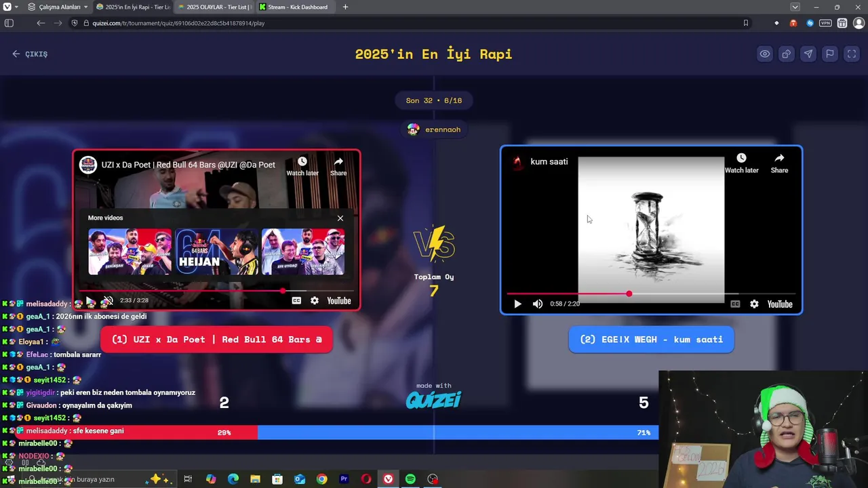Click the shield tracker blocker icon
This screenshot has height=488, width=868.
(x=75, y=23)
